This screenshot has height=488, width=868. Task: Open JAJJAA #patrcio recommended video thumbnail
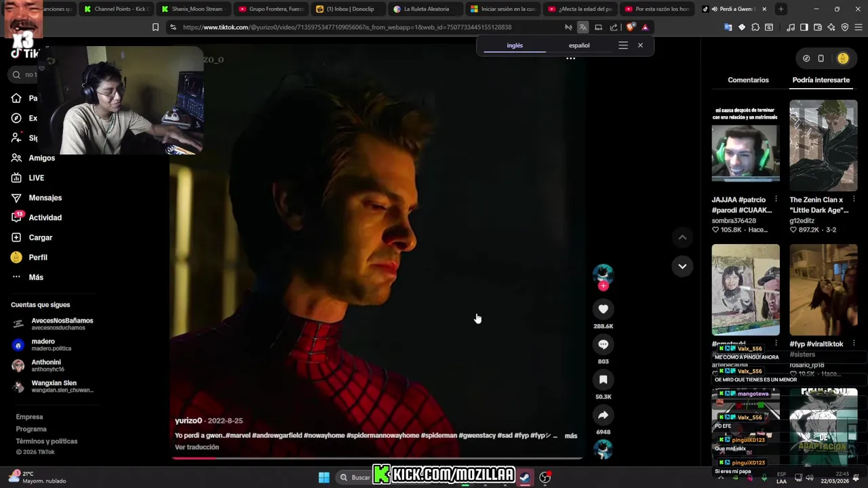tap(745, 146)
